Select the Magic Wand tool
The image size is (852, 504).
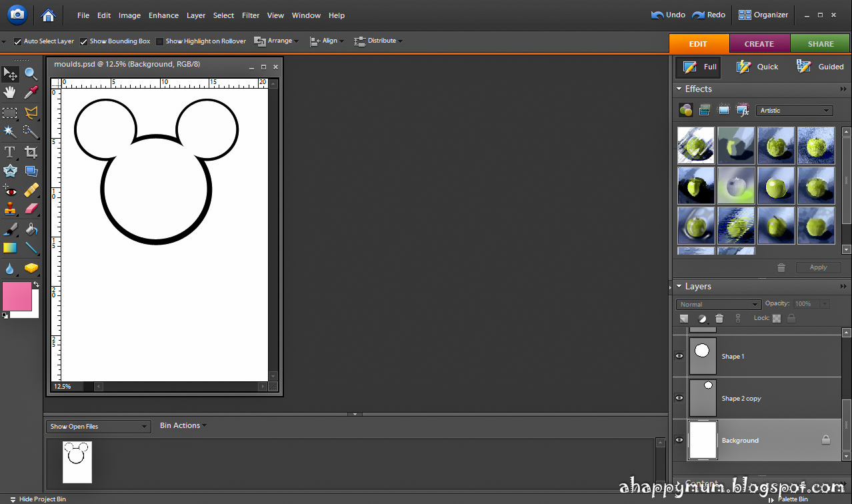click(10, 131)
